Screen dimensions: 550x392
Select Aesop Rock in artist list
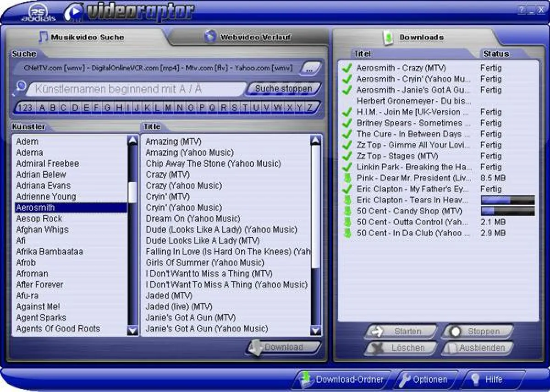coord(39,218)
